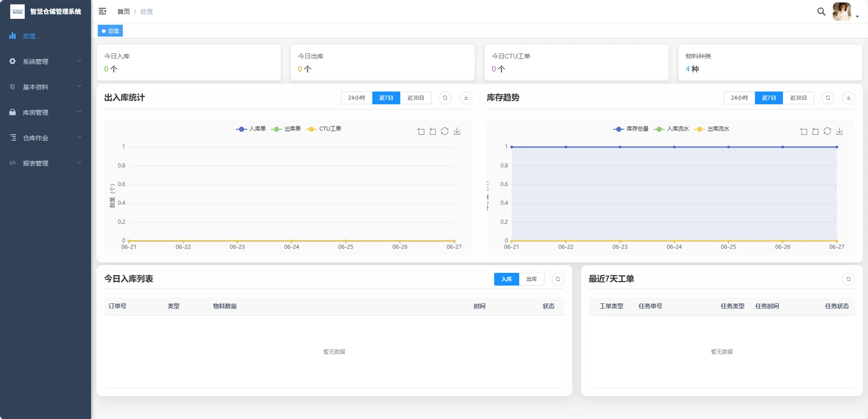Save 库存趋势 chart as image

pos(840,131)
